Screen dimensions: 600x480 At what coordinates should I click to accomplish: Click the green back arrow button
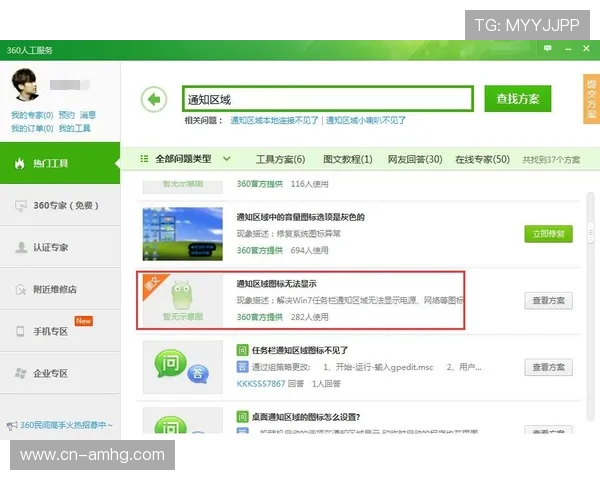(154, 100)
